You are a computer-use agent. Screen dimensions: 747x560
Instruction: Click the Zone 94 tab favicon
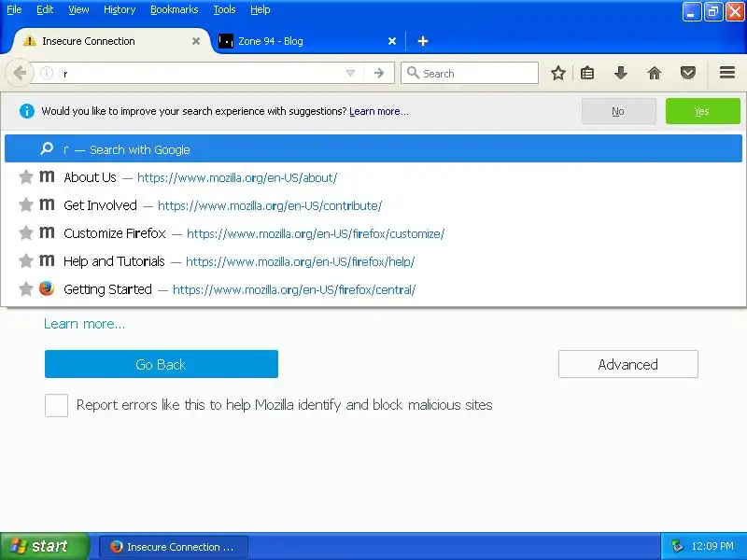225,41
